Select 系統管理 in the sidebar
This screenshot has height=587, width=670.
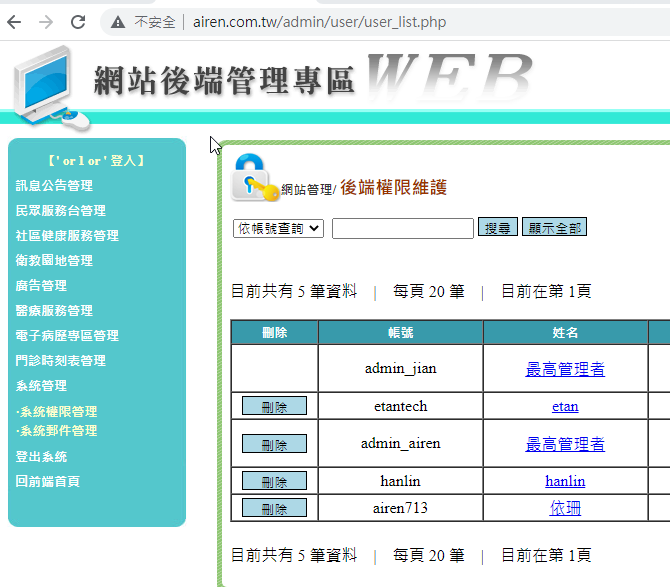[41, 386]
